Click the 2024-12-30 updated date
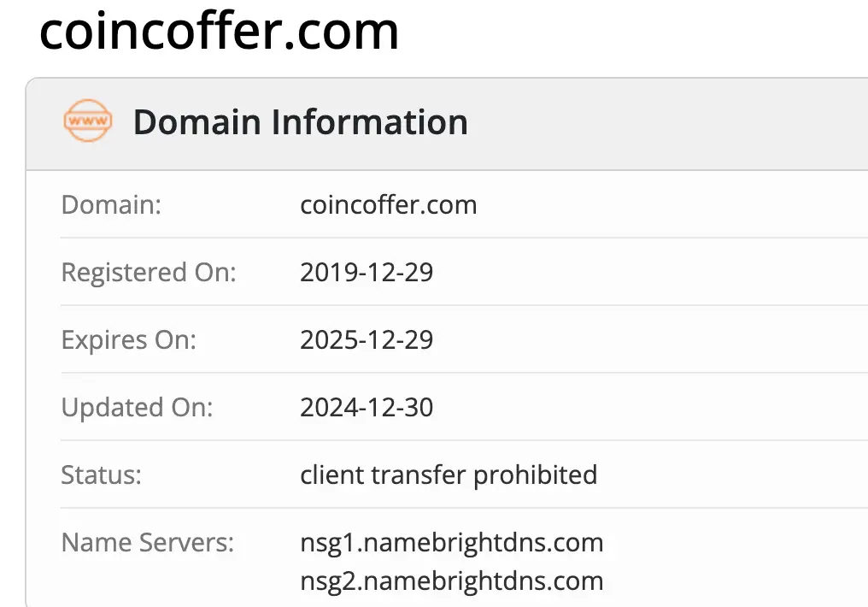 [367, 407]
